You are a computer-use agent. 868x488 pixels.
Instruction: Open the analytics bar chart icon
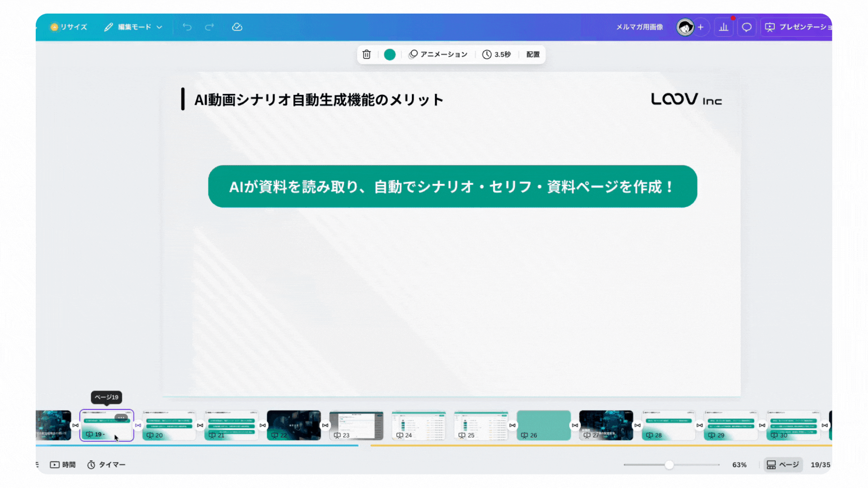pos(724,27)
